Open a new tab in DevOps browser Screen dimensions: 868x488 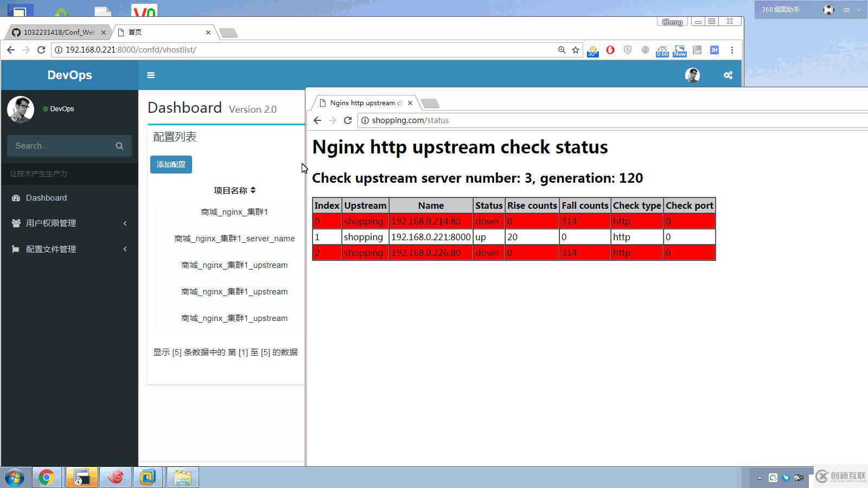tap(228, 33)
